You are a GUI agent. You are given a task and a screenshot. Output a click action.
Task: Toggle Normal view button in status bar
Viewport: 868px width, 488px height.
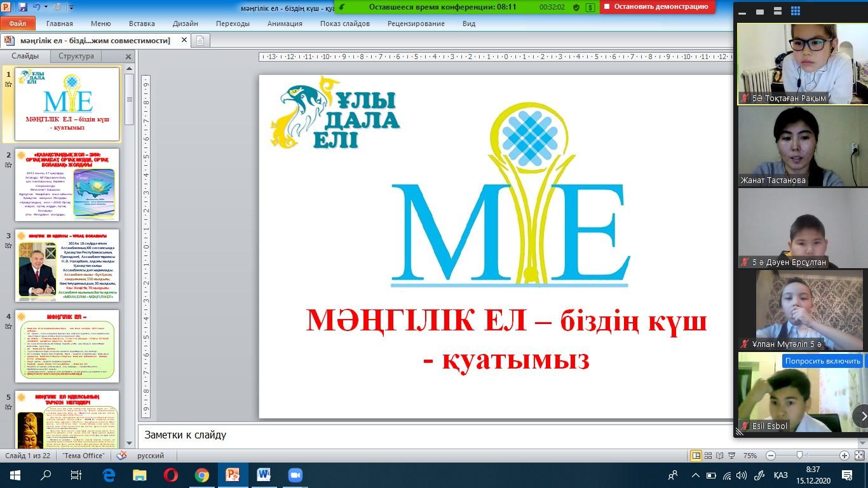[696, 456]
